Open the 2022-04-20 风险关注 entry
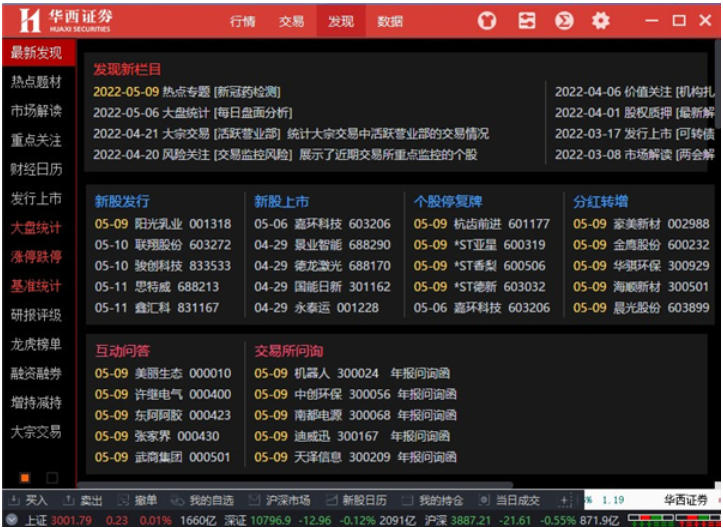 pyautogui.click(x=285, y=154)
